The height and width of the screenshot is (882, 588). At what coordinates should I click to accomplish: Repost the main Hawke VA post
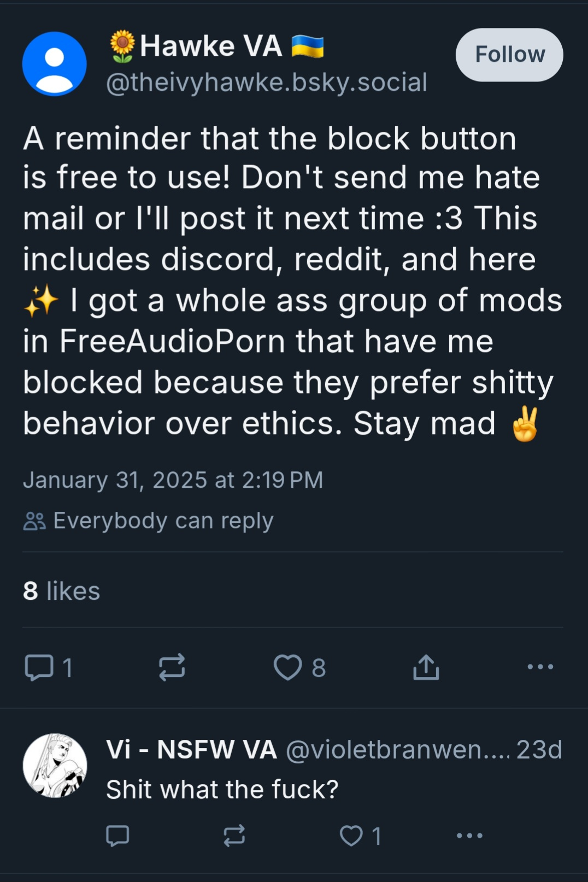172,668
